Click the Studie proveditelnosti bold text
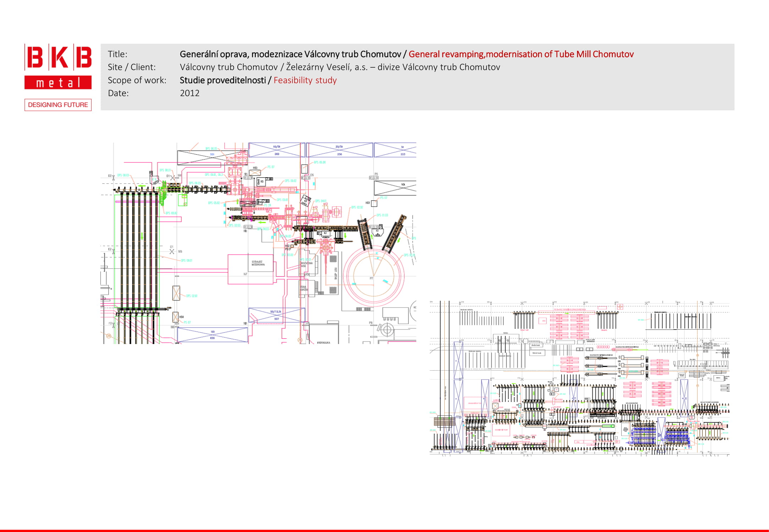This screenshot has height=532, width=769. point(223,81)
